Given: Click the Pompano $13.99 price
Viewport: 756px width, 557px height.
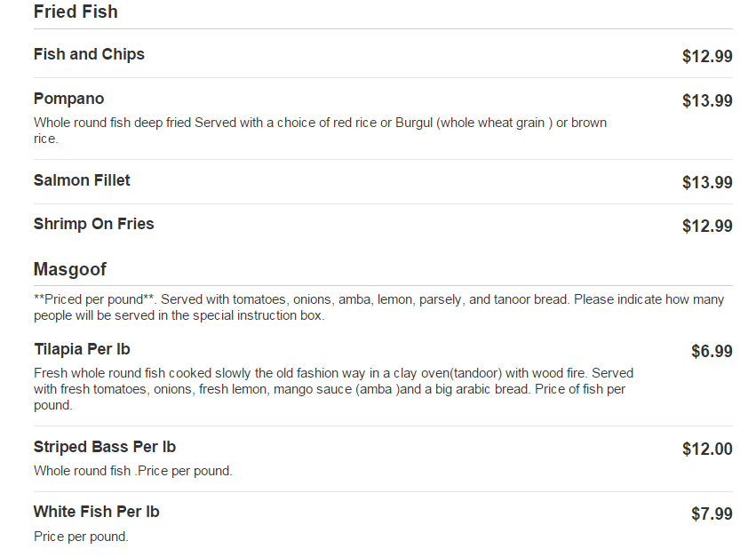Looking at the screenshot, I should [x=706, y=101].
